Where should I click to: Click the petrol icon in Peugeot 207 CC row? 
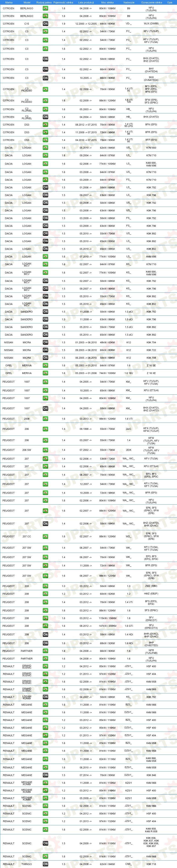point(45,536)
